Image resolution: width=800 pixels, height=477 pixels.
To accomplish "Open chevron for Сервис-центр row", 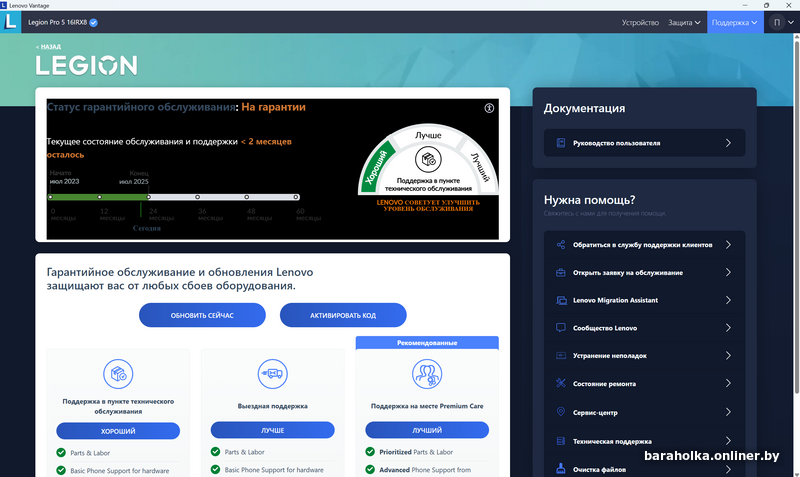I will (x=729, y=412).
